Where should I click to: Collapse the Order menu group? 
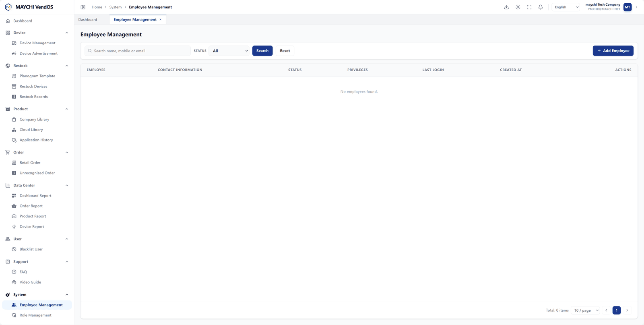(67, 152)
